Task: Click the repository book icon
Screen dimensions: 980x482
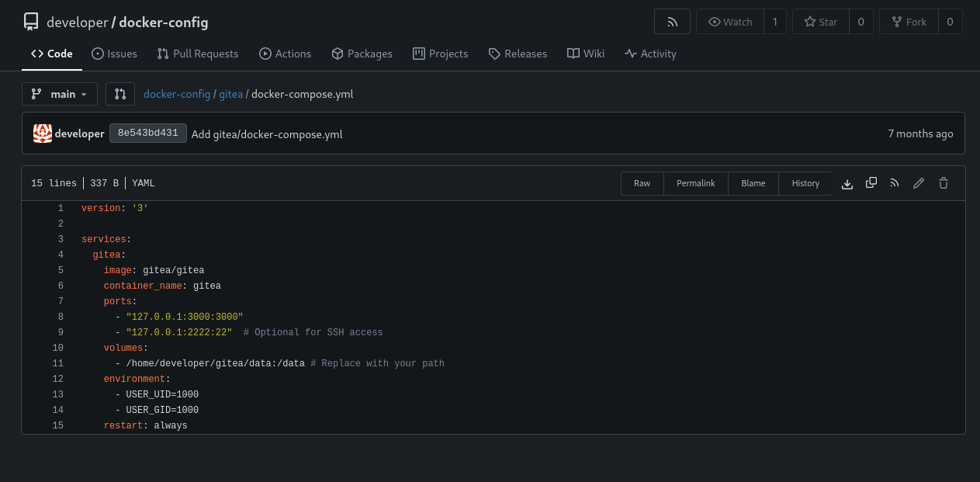Action: point(31,22)
